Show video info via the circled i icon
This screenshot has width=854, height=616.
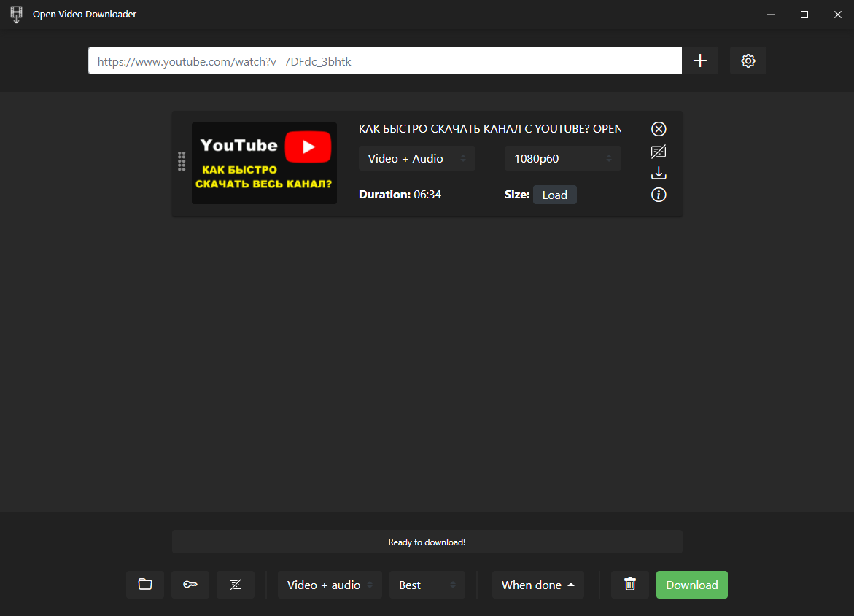659,195
